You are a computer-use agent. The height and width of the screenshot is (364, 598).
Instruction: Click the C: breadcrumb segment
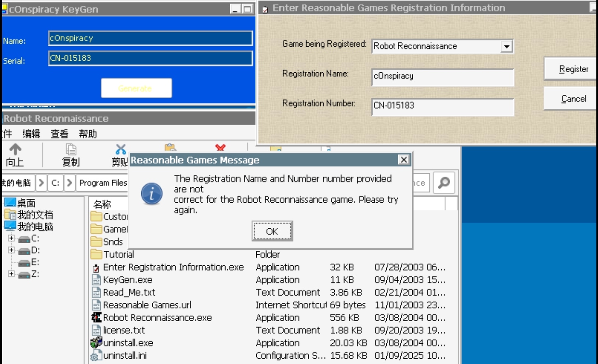tap(55, 182)
